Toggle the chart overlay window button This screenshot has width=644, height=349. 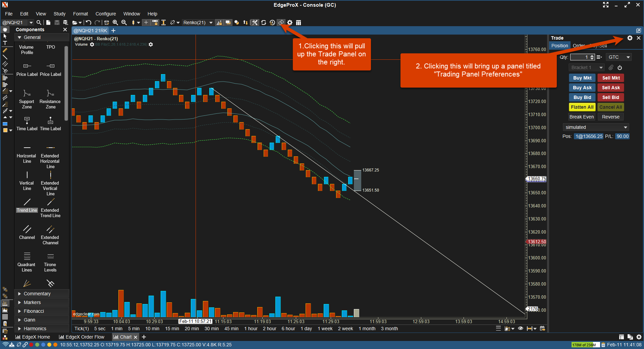(228, 22)
